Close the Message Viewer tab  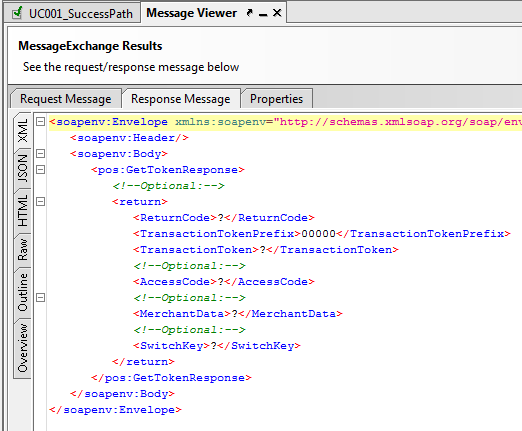tap(277, 13)
